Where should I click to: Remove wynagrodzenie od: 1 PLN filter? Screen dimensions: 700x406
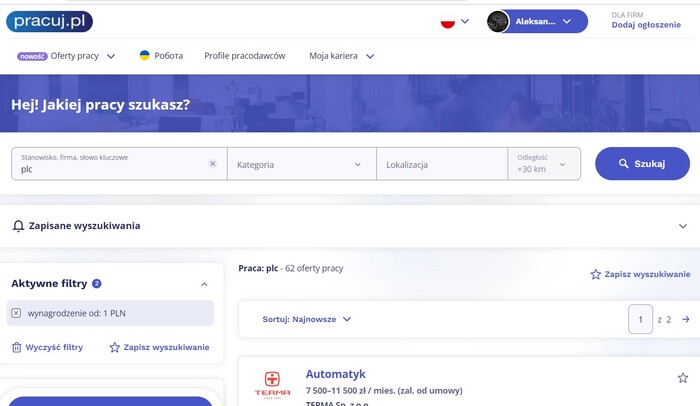16,313
